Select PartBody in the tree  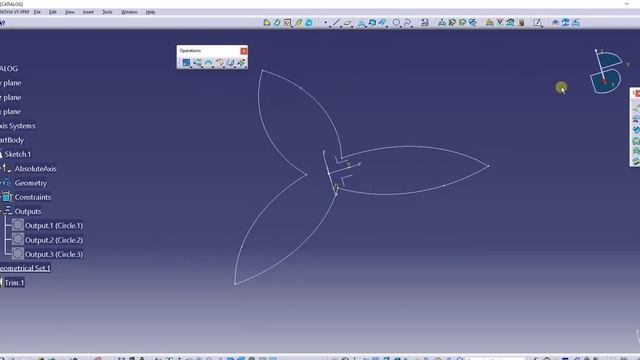[x=12, y=140]
